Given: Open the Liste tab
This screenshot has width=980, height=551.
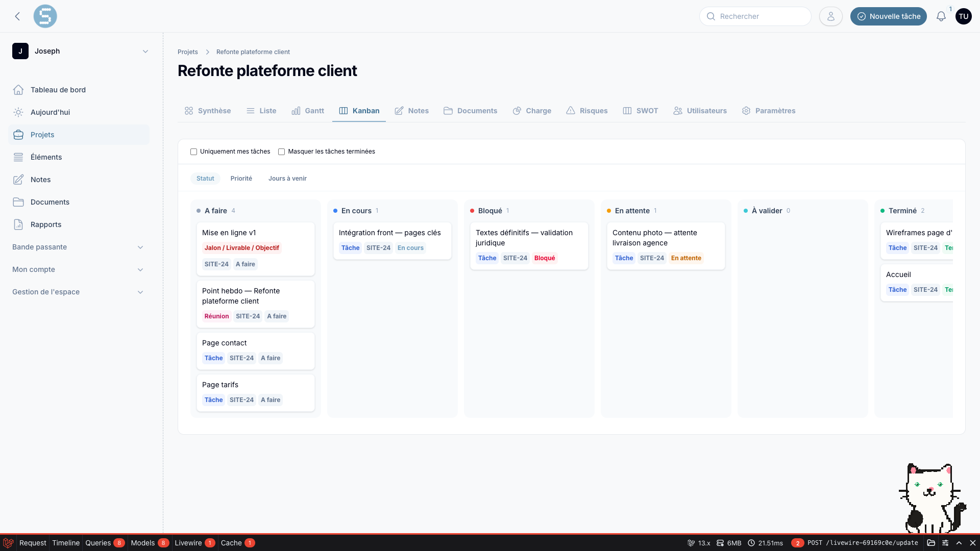Looking at the screenshot, I should point(261,111).
